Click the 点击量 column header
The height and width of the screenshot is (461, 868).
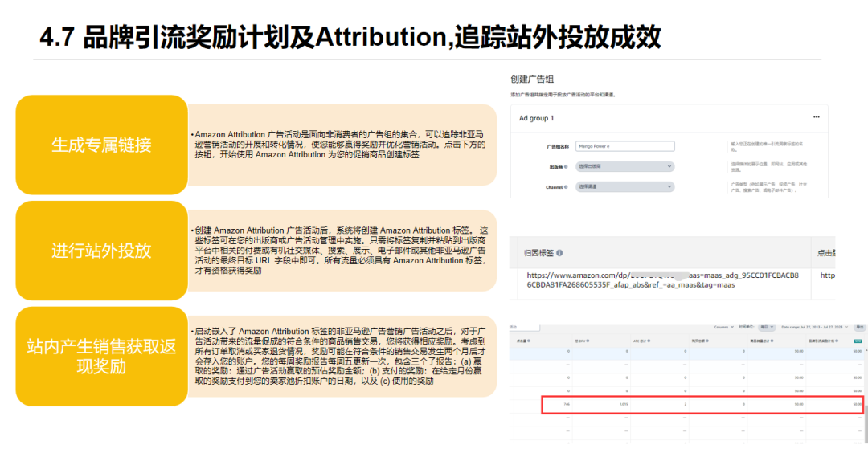point(522,341)
